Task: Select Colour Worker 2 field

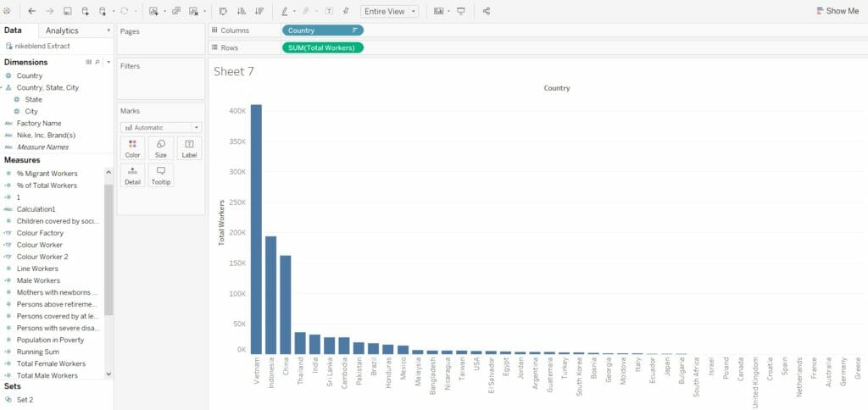Action: pos(42,257)
